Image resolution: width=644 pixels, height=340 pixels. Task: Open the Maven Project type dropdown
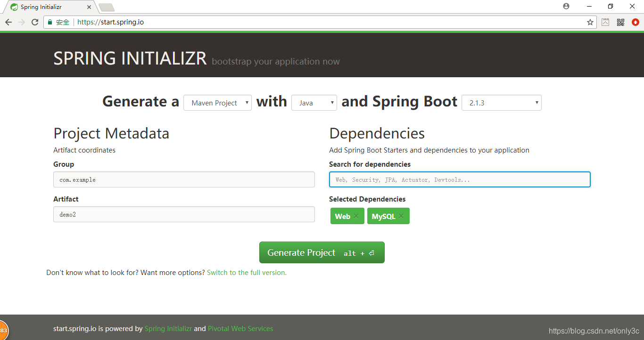[217, 103]
